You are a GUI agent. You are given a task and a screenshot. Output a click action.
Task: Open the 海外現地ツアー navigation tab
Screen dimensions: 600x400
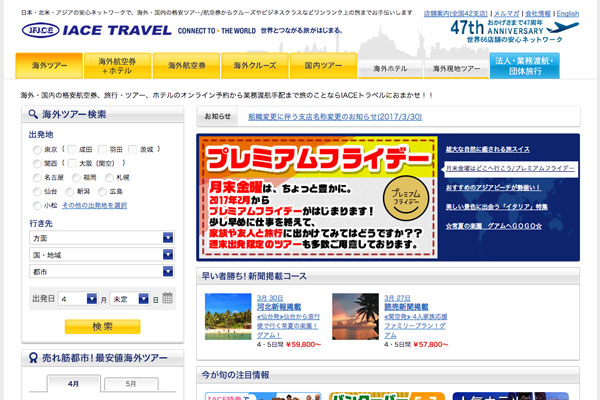[x=456, y=69]
